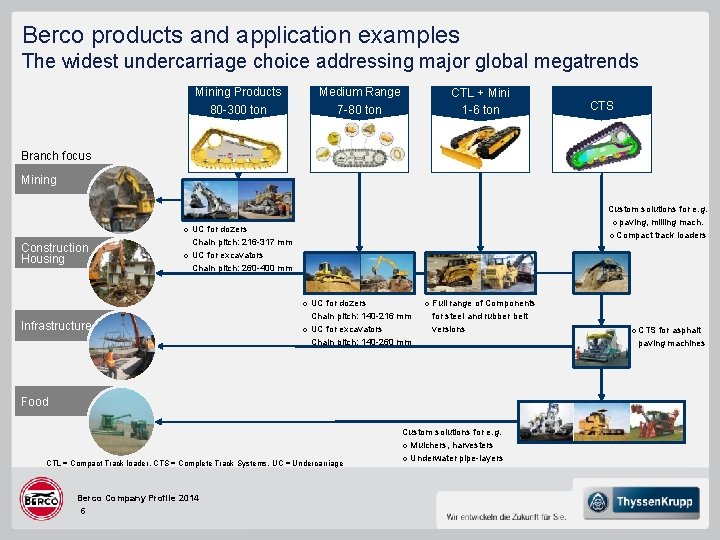Select the CTL + Mini 1-6 ton header
The width and height of the screenshot is (720, 540).
click(x=480, y=101)
